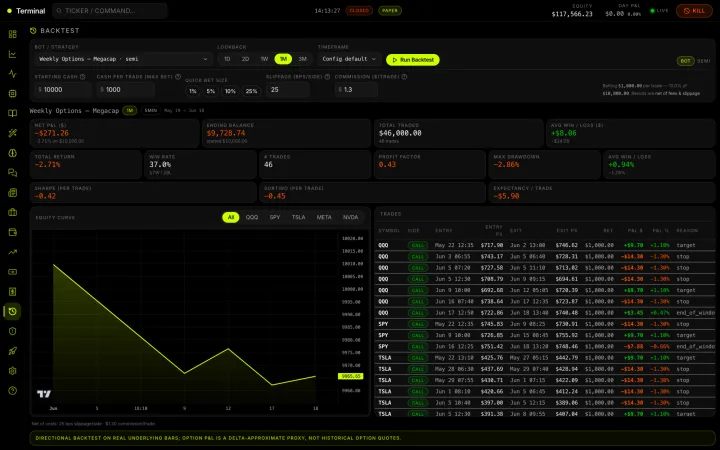Focus the Ticker / Command search field
Screen dimensions: 720x450
110,11
